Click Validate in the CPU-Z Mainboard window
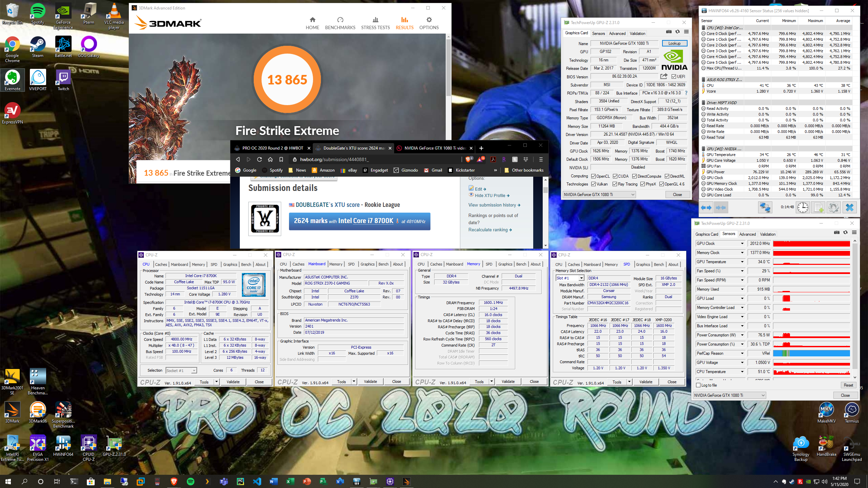Screen dimensions: 868x488 pos(370,382)
